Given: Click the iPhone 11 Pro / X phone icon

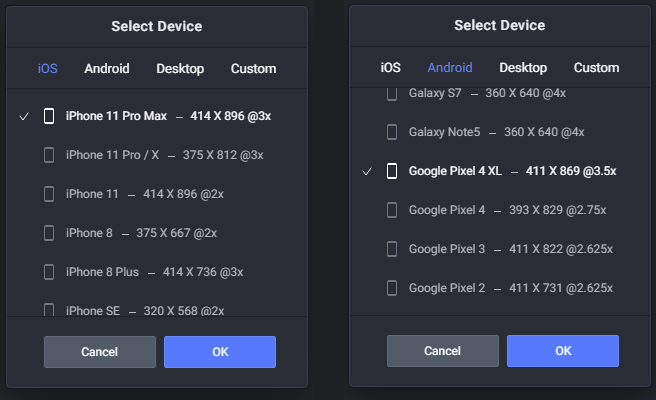Looking at the screenshot, I should pos(49,155).
